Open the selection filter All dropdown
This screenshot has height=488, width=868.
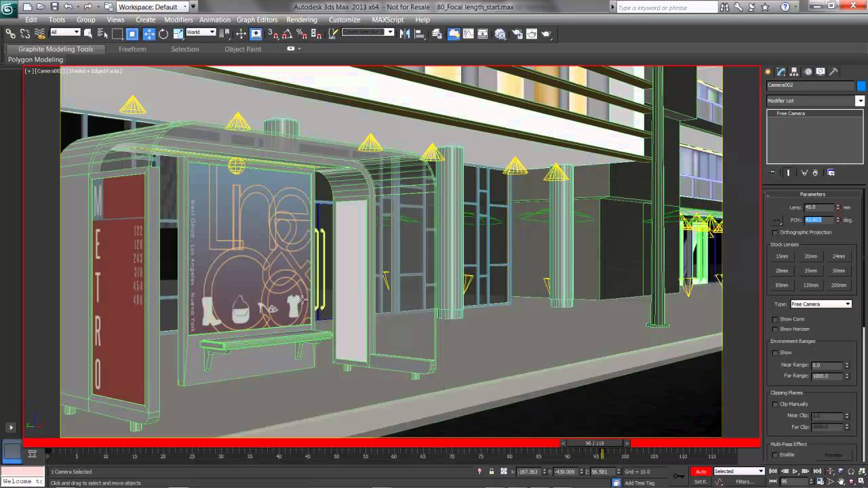(x=65, y=32)
